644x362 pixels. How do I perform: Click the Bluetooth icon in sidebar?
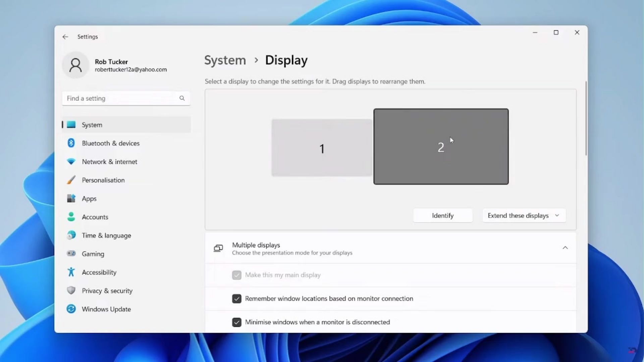click(71, 143)
